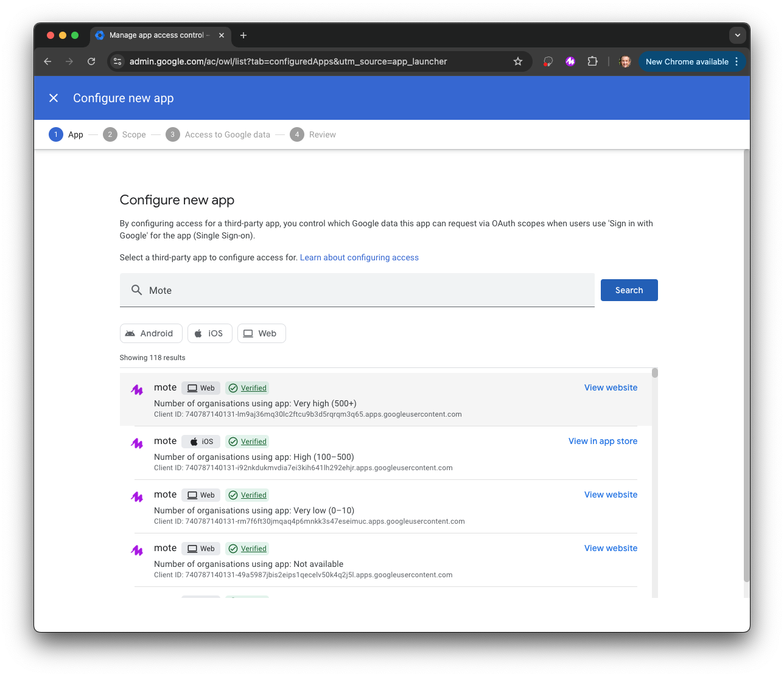Expand the tab search dropdown arrow
The image size is (784, 677).
pos(738,35)
